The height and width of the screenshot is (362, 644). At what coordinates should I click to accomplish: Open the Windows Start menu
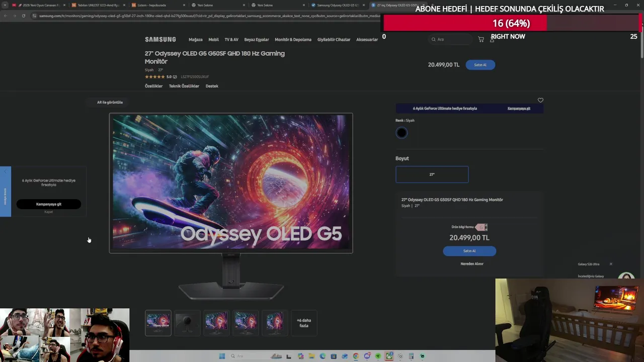tap(222, 356)
